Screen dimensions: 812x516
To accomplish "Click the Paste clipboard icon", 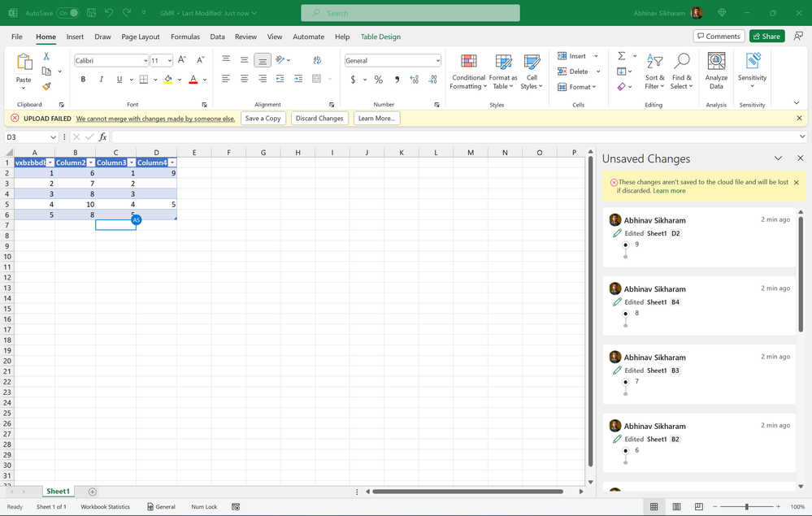I will coord(24,62).
